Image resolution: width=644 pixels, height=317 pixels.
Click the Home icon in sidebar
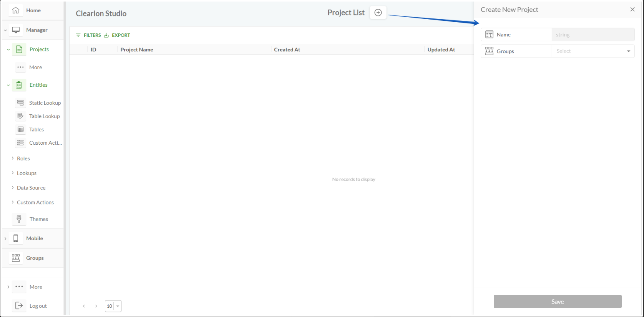pos(16,10)
